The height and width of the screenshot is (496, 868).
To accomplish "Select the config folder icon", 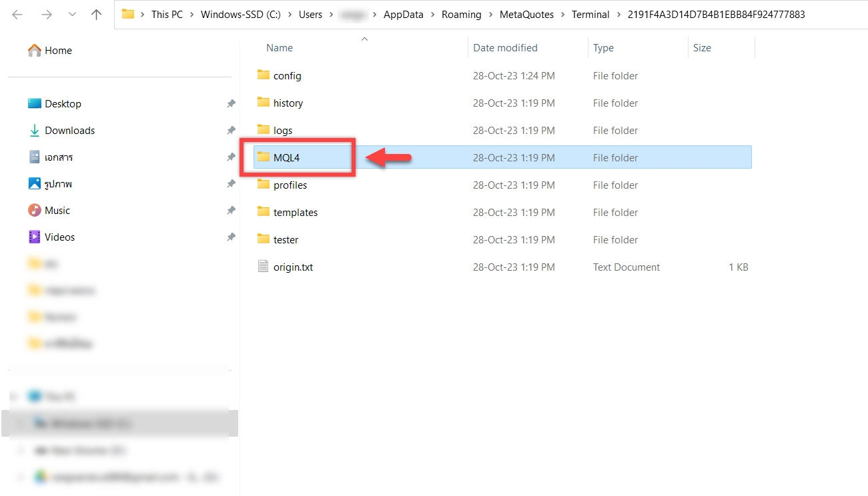I will [263, 75].
